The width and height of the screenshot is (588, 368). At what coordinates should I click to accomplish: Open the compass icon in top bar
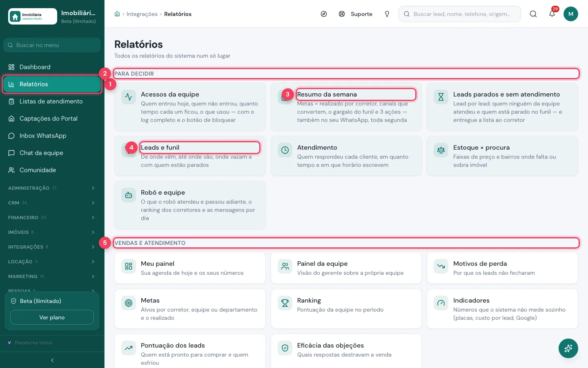click(324, 14)
